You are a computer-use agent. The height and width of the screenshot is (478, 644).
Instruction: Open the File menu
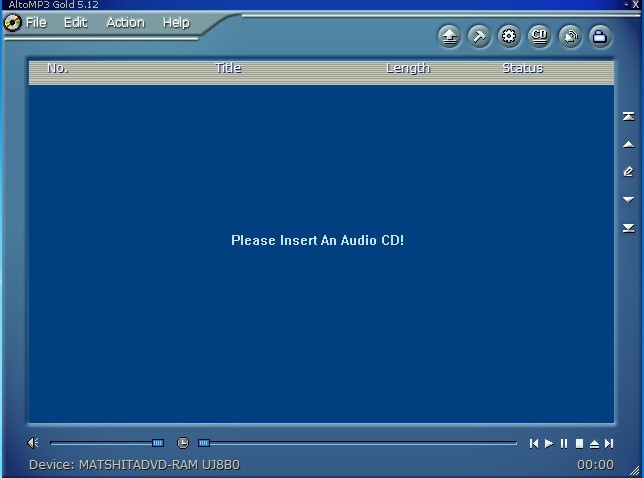[x=36, y=22]
